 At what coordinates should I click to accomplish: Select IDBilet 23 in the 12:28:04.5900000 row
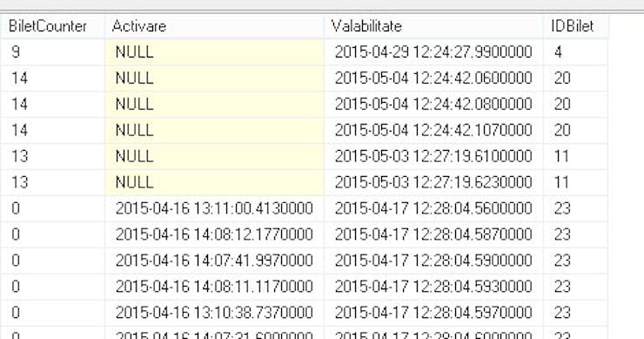click(x=576, y=261)
